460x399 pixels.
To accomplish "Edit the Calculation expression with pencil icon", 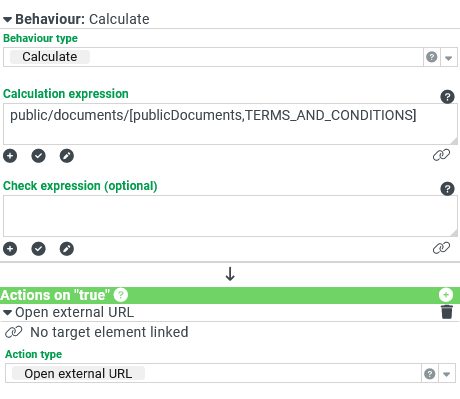I will 67,156.
